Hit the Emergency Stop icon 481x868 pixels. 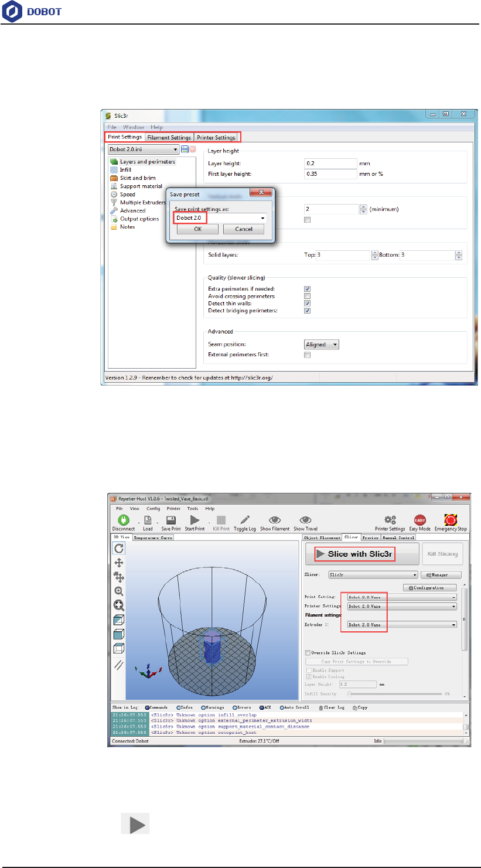[x=451, y=519]
